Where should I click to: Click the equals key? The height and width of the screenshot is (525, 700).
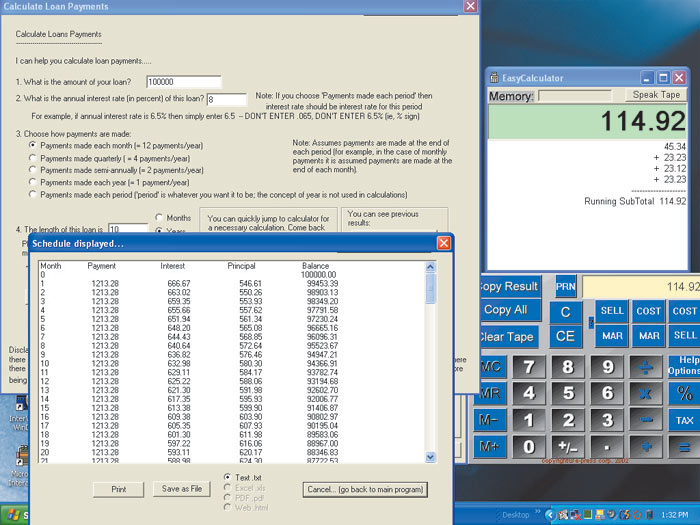[x=685, y=447]
